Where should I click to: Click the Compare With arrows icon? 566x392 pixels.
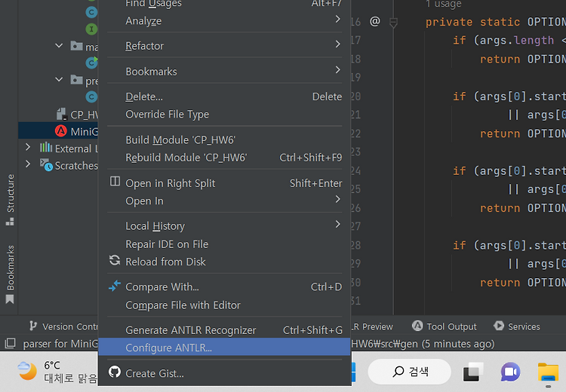115,286
